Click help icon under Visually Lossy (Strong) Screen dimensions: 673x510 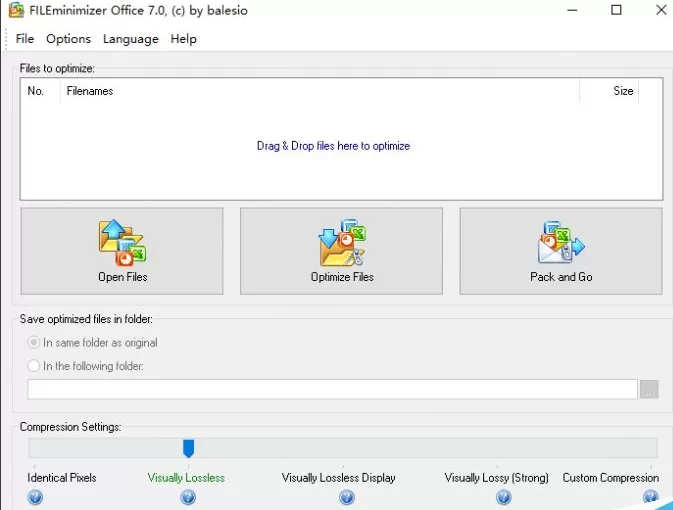click(503, 498)
